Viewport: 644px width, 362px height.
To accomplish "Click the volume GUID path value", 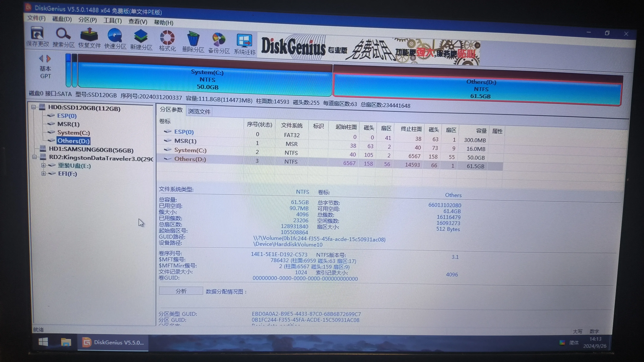I will (x=319, y=239).
